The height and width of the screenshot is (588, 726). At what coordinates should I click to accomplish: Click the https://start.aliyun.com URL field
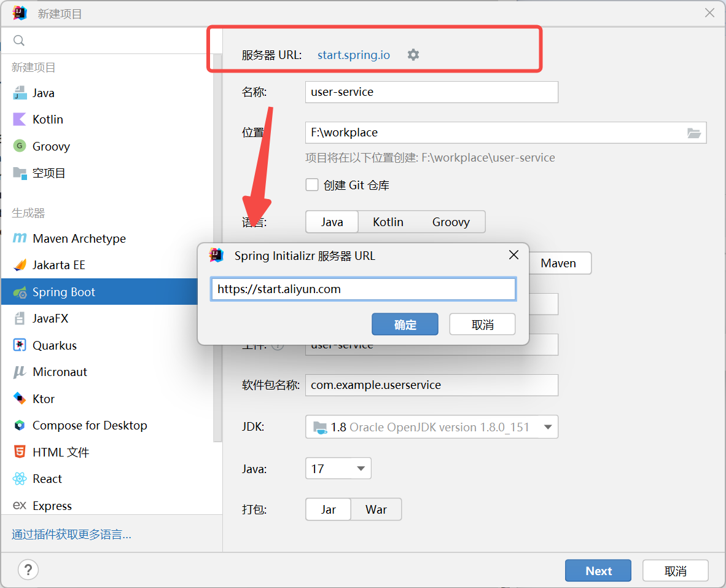364,289
